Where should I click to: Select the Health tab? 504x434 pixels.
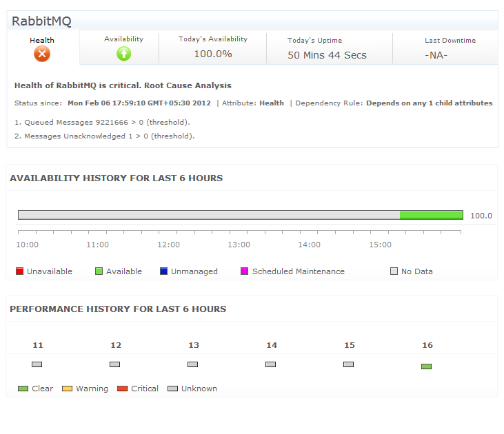(43, 48)
